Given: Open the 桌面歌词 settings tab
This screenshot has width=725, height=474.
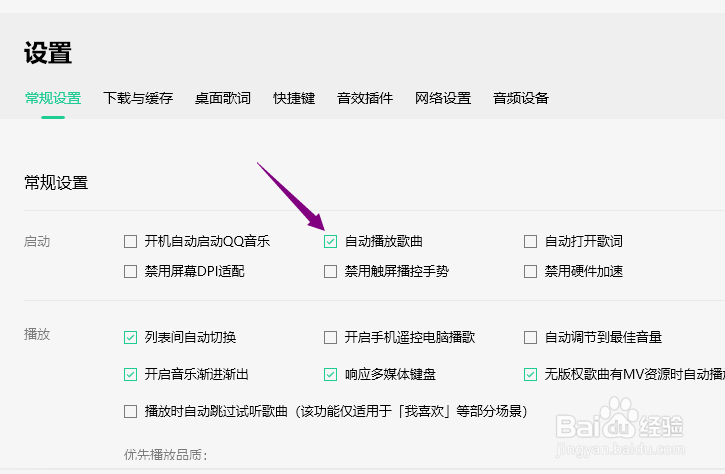Looking at the screenshot, I should pos(222,98).
